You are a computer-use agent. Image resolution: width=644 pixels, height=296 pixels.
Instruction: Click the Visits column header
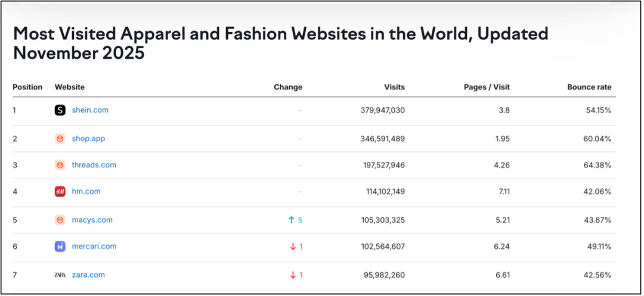(394, 87)
